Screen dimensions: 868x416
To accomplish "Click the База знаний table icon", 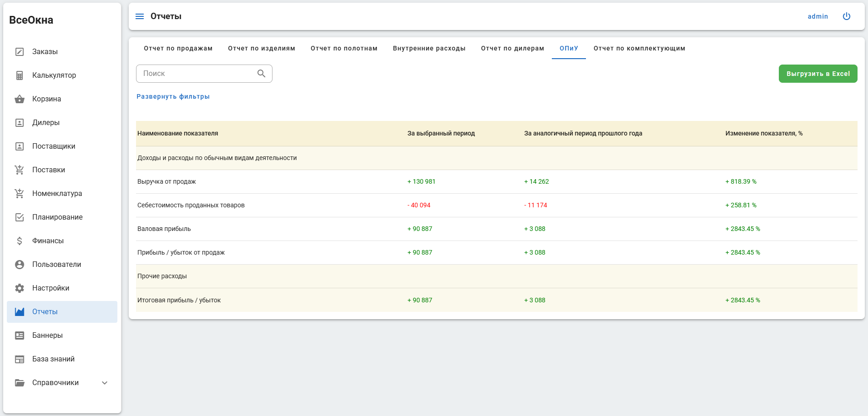I will click(20, 359).
